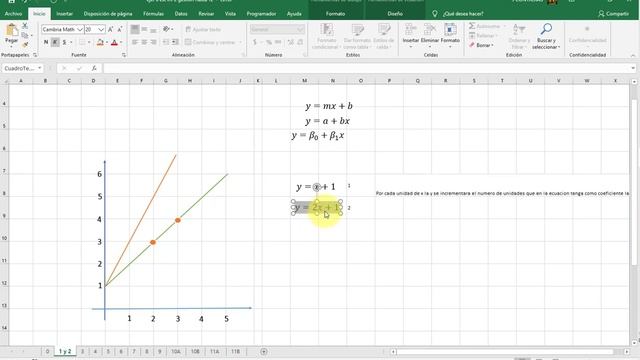Click the red font color A icon
Viewport: 640px width, 360px height.
[114, 42]
